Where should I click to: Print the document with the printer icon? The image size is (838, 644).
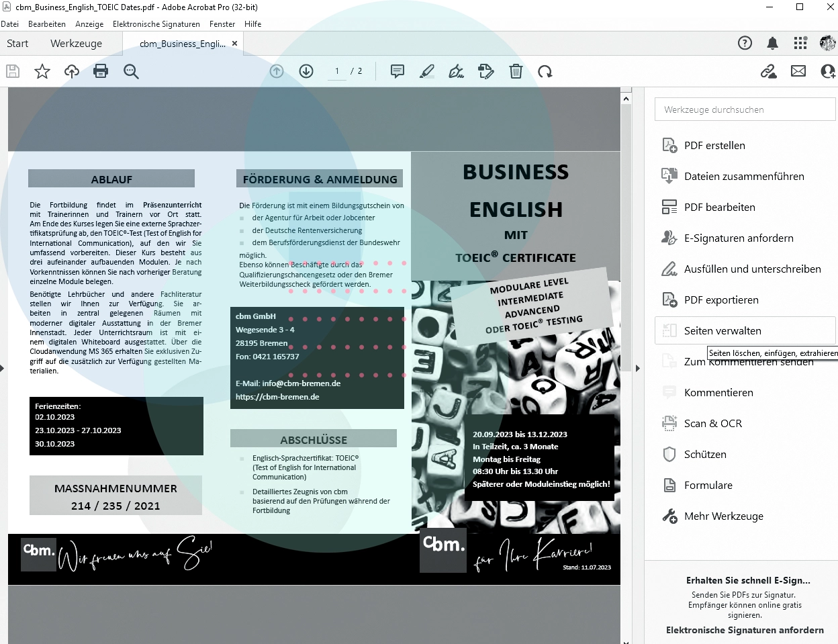click(101, 71)
